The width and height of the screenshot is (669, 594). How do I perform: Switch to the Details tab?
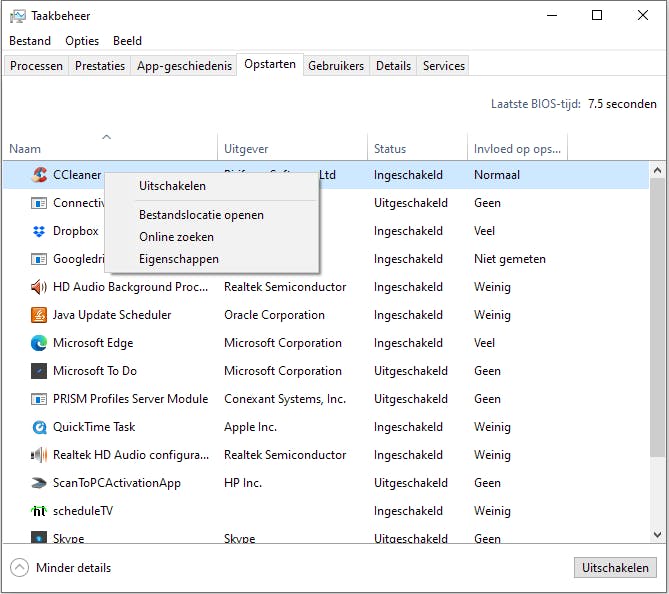393,66
